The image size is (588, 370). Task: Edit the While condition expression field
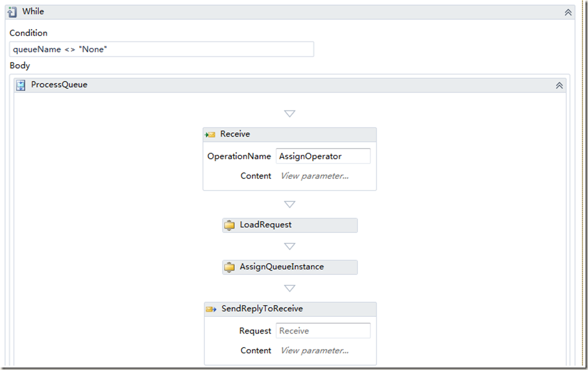(x=161, y=49)
